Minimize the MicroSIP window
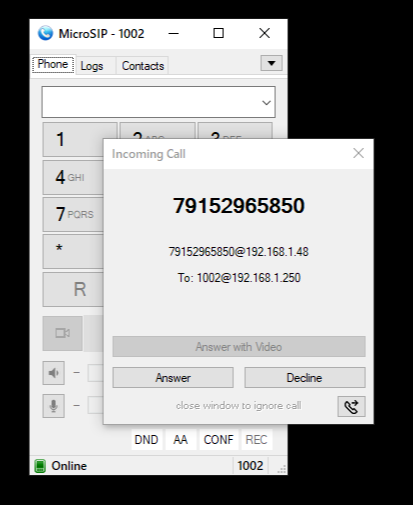Viewport: 413px width, 505px height. click(173, 33)
